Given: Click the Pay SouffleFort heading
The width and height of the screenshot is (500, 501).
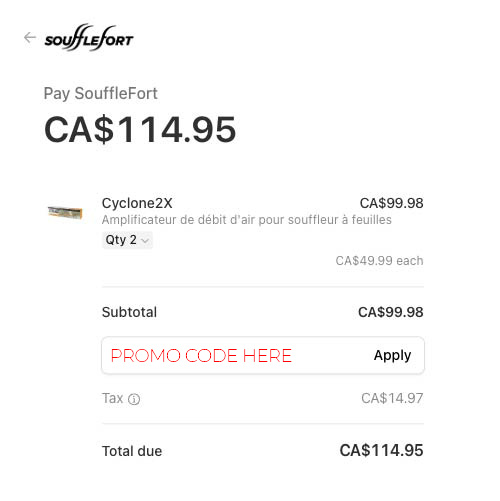Looking at the screenshot, I should [101, 94].
